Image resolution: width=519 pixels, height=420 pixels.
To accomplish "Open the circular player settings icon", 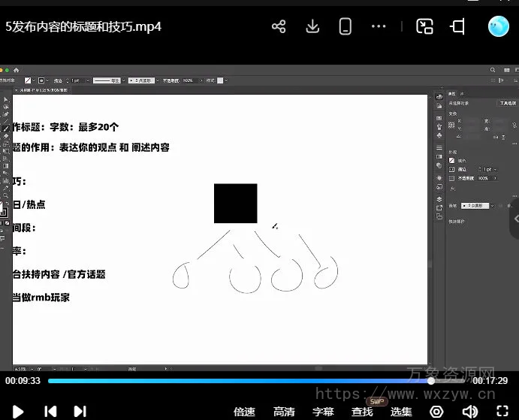I will [436, 411].
